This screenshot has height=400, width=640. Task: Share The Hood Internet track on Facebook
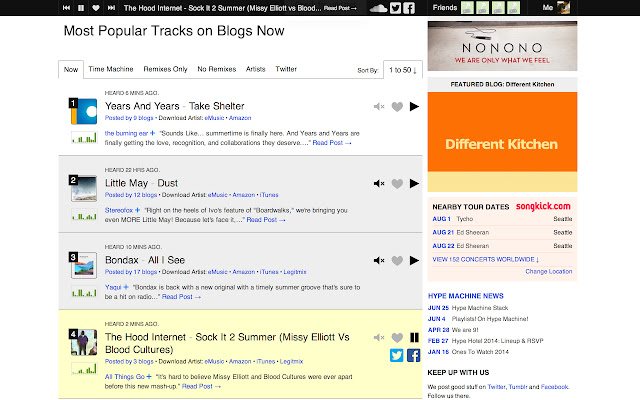pyautogui.click(x=413, y=355)
